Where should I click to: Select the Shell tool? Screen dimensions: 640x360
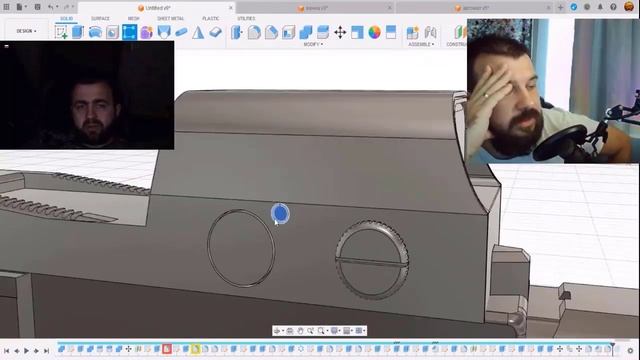pos(288,32)
